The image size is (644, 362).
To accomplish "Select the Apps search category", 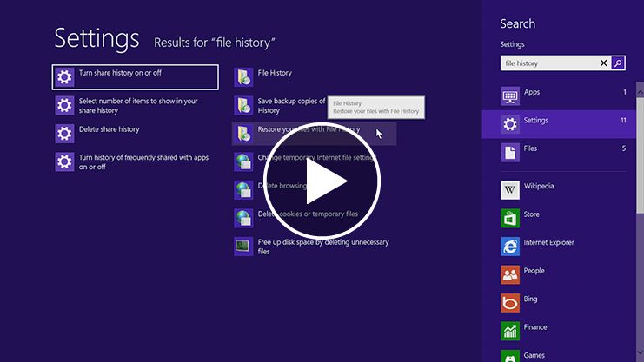I will (x=562, y=93).
